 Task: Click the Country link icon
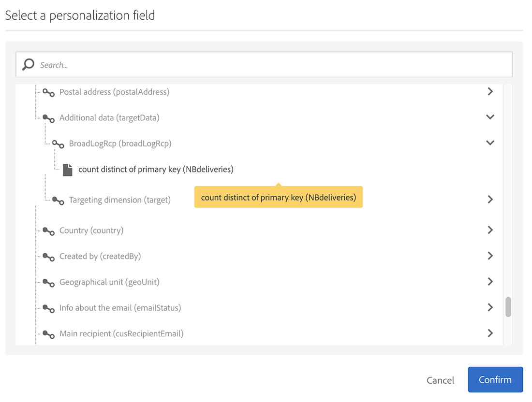click(x=48, y=230)
